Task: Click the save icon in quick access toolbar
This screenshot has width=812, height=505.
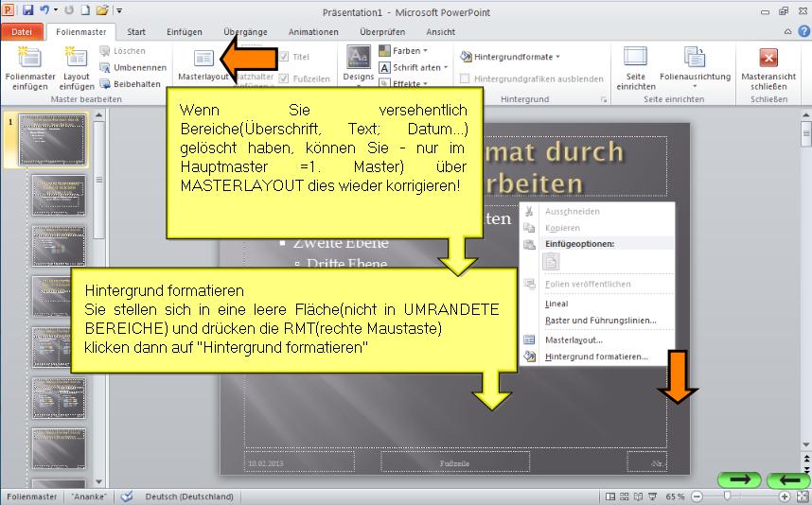Action: pyautogui.click(x=27, y=10)
